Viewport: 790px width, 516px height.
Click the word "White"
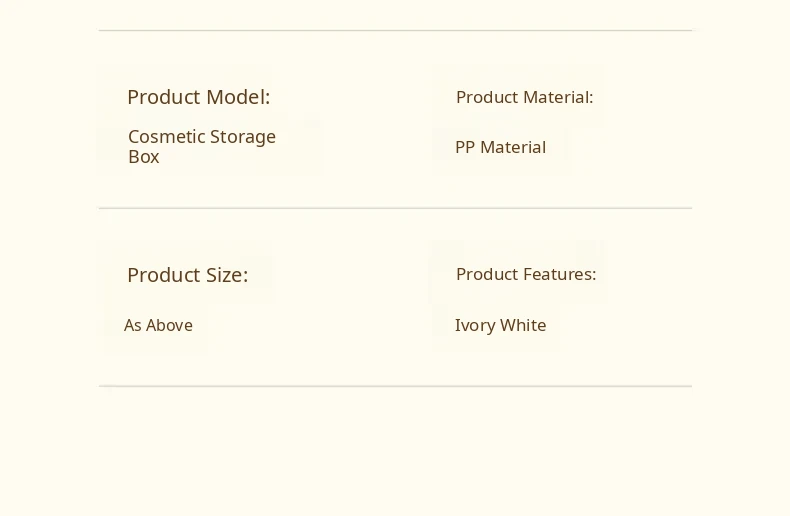pos(523,325)
